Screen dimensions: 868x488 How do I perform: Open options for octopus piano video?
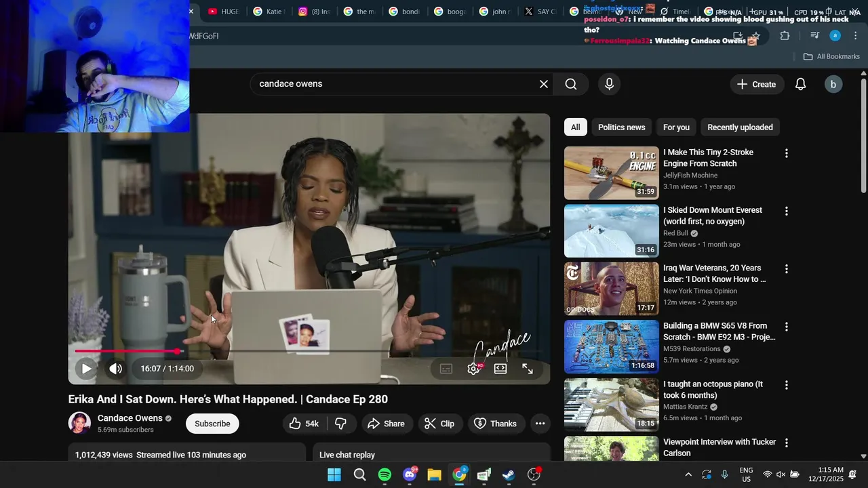point(787,385)
